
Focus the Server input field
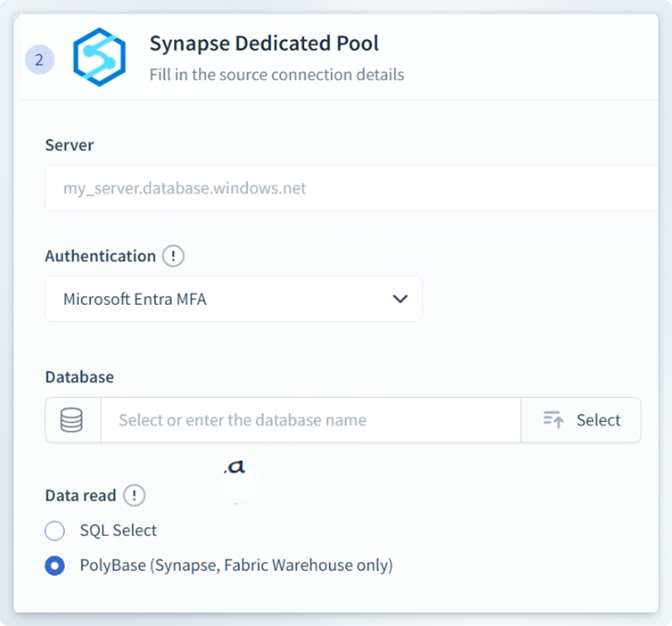tap(351, 188)
